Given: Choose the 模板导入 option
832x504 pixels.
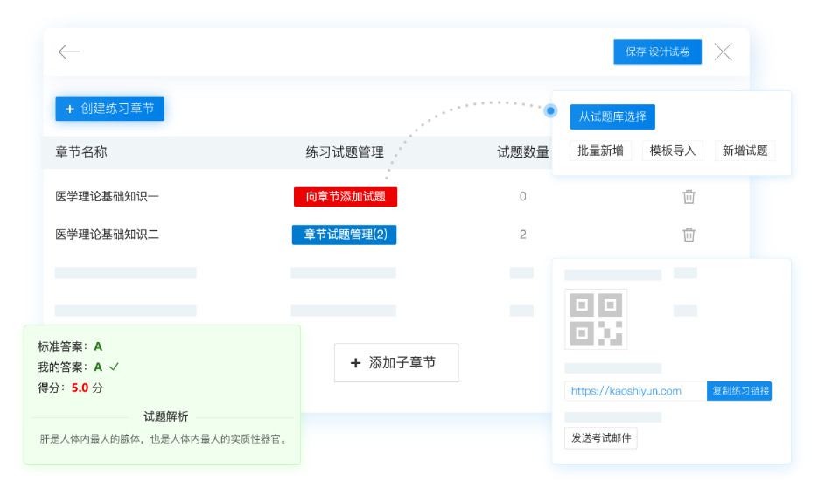Looking at the screenshot, I should [x=672, y=150].
